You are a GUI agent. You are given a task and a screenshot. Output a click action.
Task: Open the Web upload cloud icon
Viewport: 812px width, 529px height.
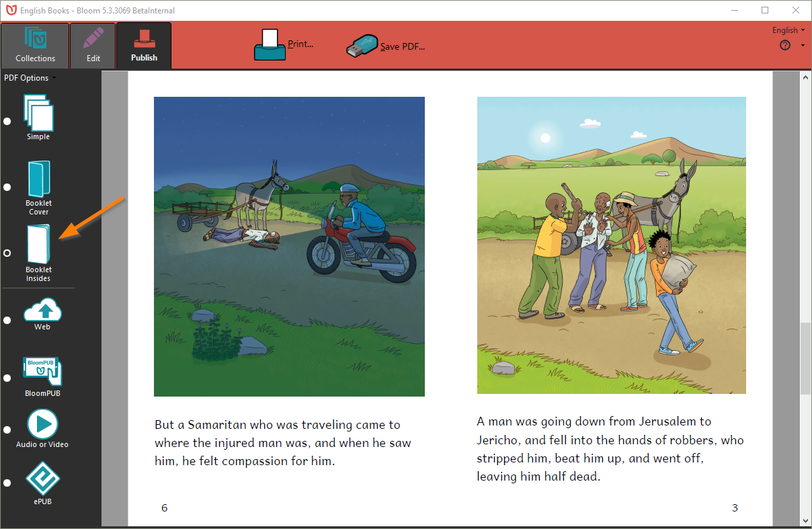pos(42,311)
